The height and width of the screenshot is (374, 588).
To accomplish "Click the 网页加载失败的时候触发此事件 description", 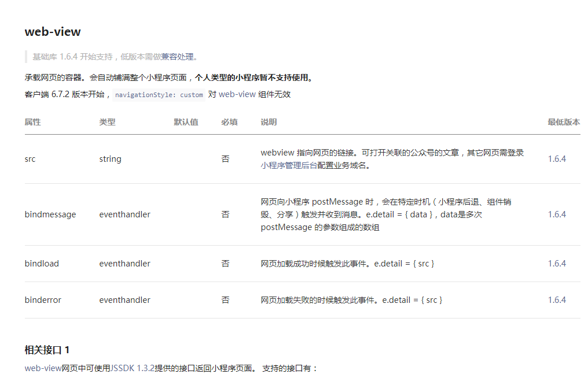I will [x=351, y=300].
